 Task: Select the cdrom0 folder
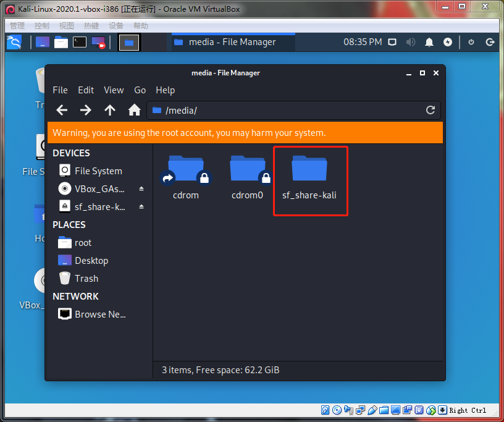[247, 177]
